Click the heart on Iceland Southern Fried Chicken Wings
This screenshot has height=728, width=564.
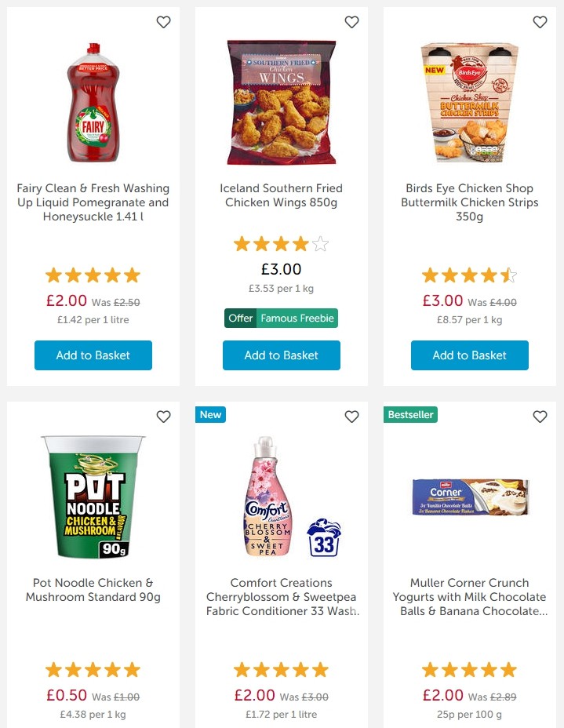pyautogui.click(x=351, y=22)
